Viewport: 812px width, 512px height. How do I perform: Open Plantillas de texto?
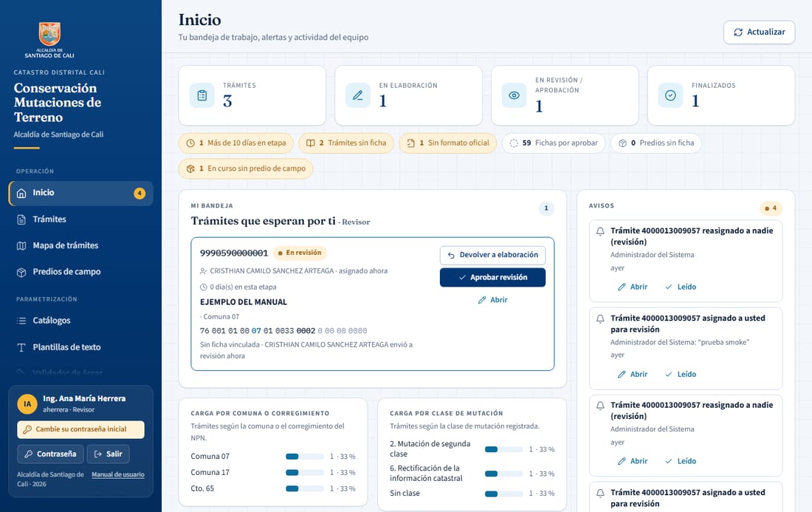click(x=80, y=348)
